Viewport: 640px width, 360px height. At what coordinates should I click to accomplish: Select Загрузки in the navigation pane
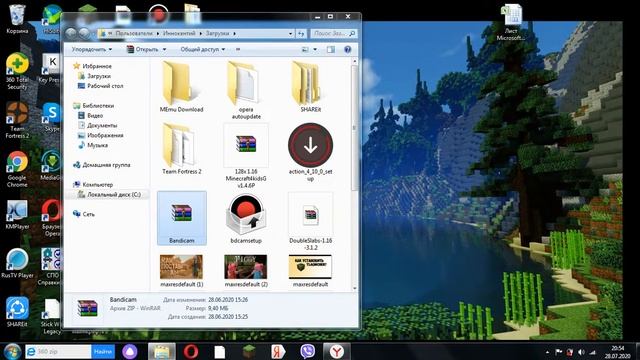click(99, 76)
